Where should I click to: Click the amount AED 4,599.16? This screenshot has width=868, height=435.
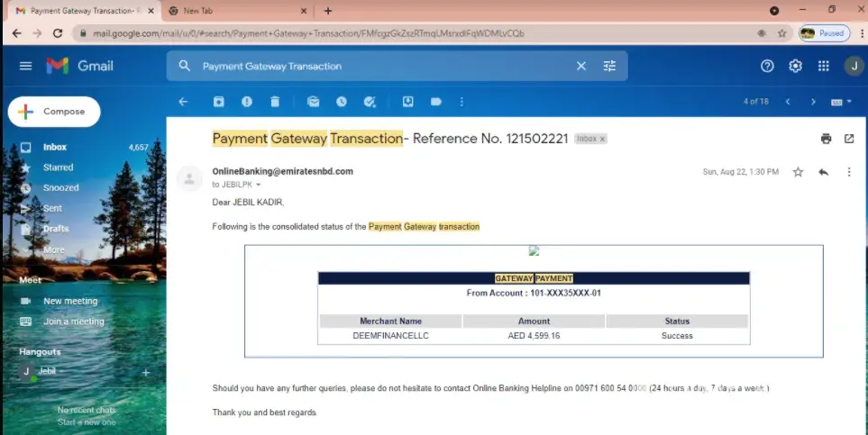point(534,336)
